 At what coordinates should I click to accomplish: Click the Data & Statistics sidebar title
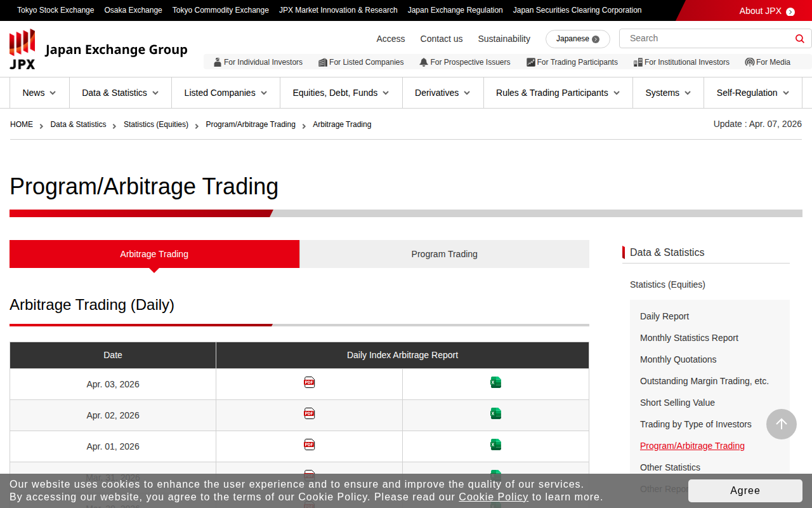[x=667, y=252]
